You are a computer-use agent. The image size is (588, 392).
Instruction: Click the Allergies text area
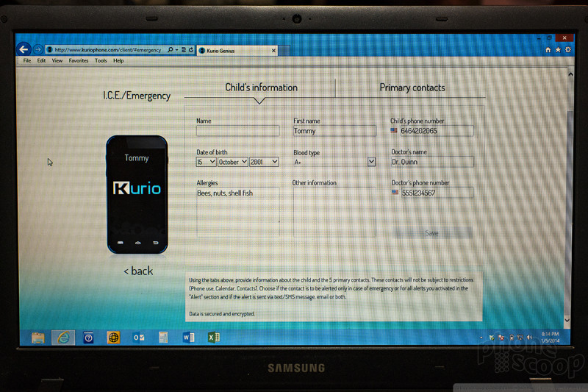click(x=237, y=212)
